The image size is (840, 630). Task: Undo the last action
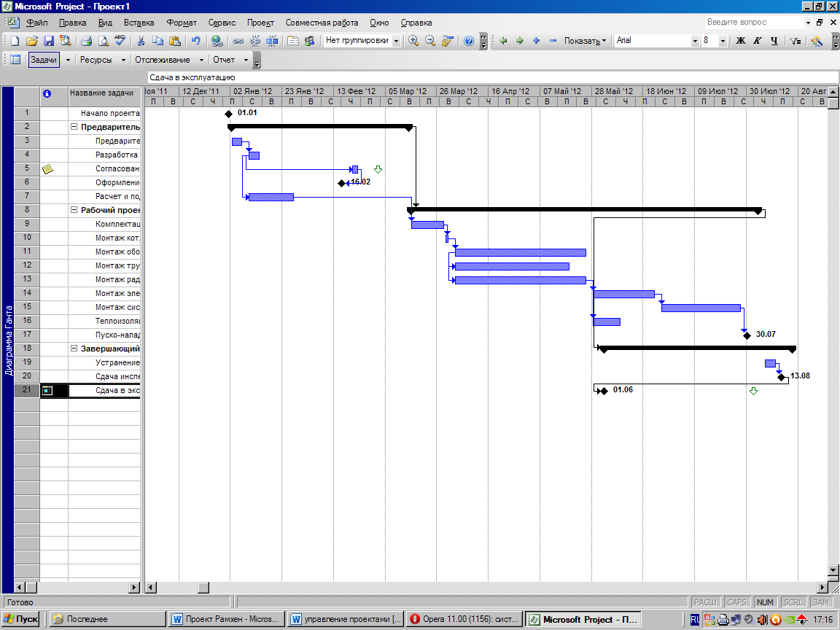pyautogui.click(x=195, y=41)
